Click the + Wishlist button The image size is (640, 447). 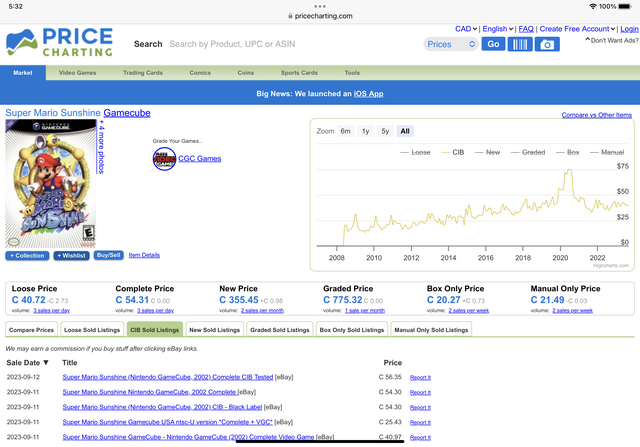coord(71,256)
